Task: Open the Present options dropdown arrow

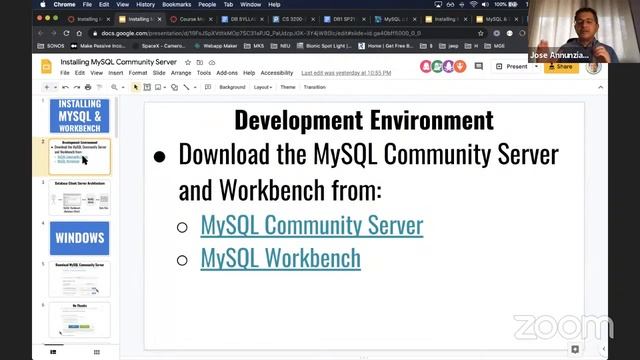Action: (536, 66)
